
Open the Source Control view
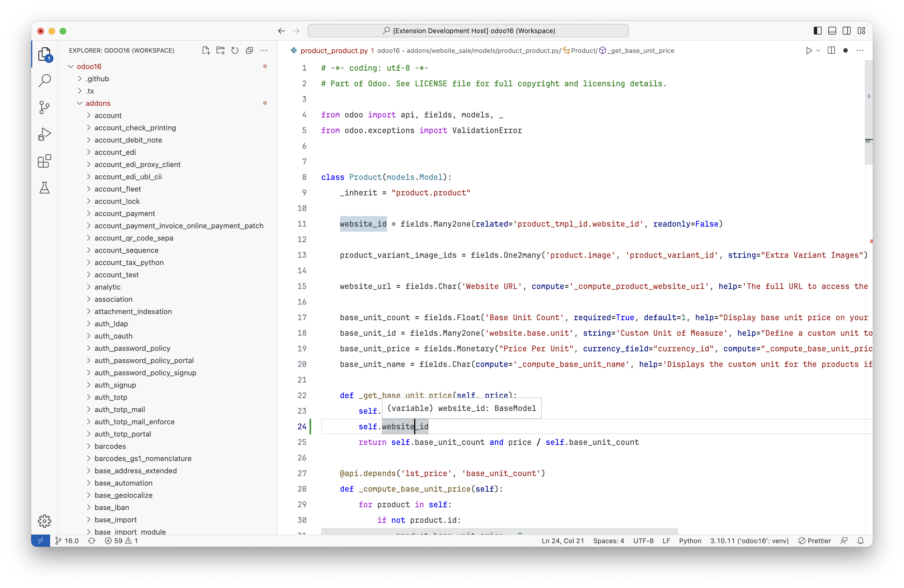pyautogui.click(x=45, y=107)
